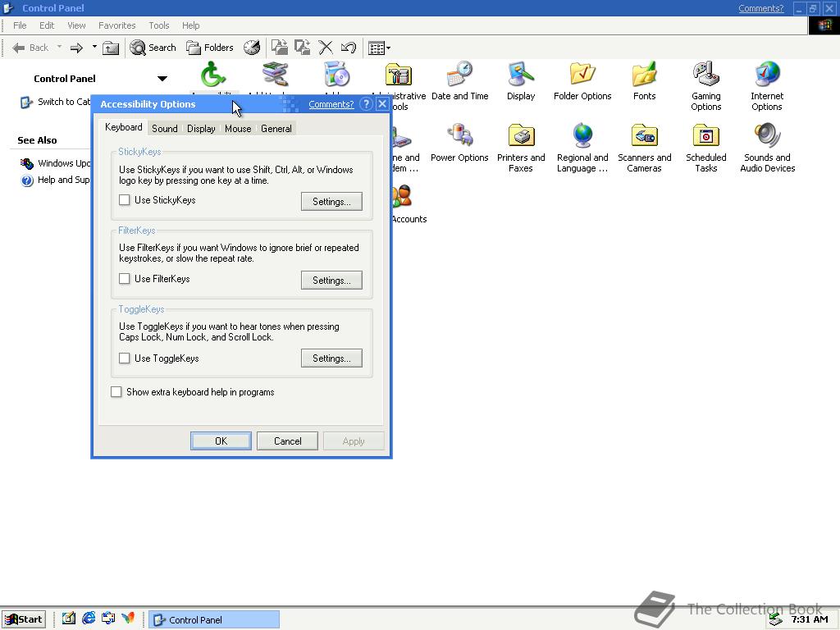Expand the Forward button history arrow

click(94, 47)
